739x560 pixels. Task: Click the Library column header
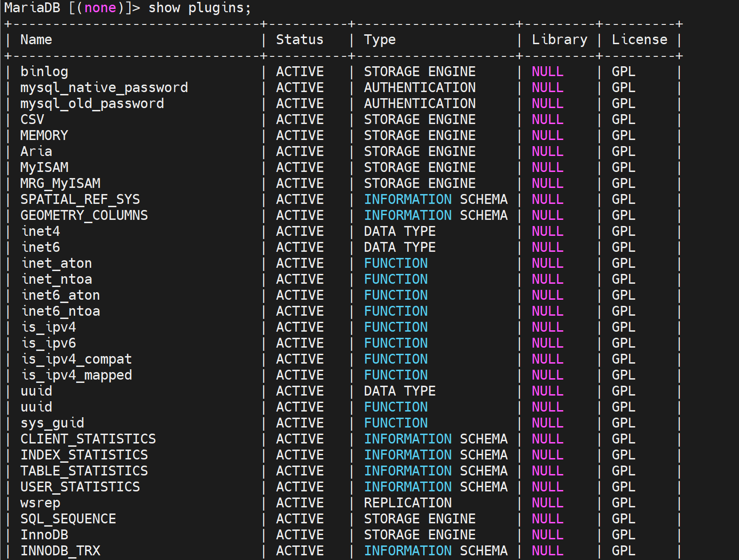click(559, 40)
